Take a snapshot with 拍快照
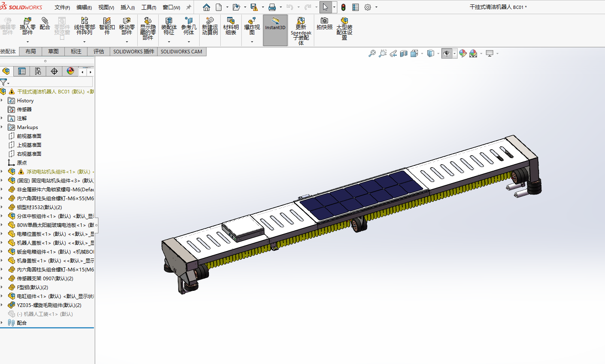This screenshot has width=605, height=364. (324, 24)
